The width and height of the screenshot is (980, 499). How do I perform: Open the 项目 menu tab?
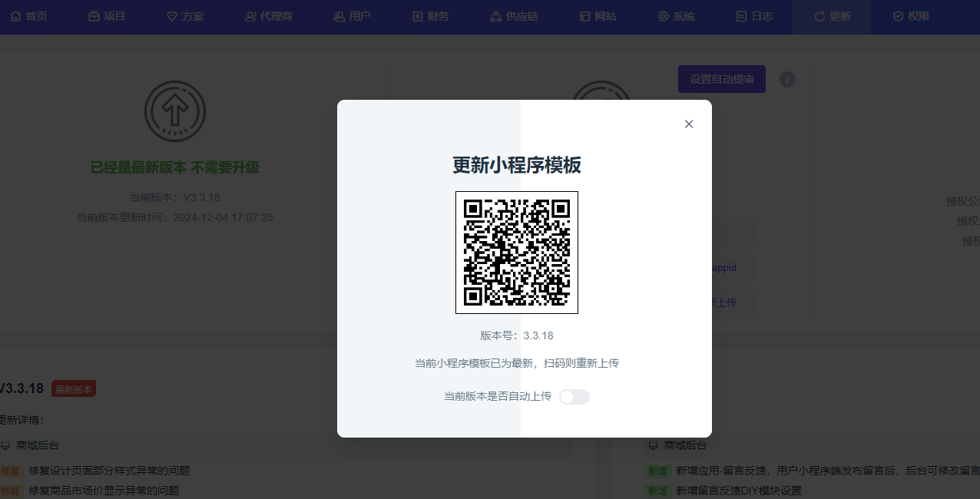coord(106,16)
